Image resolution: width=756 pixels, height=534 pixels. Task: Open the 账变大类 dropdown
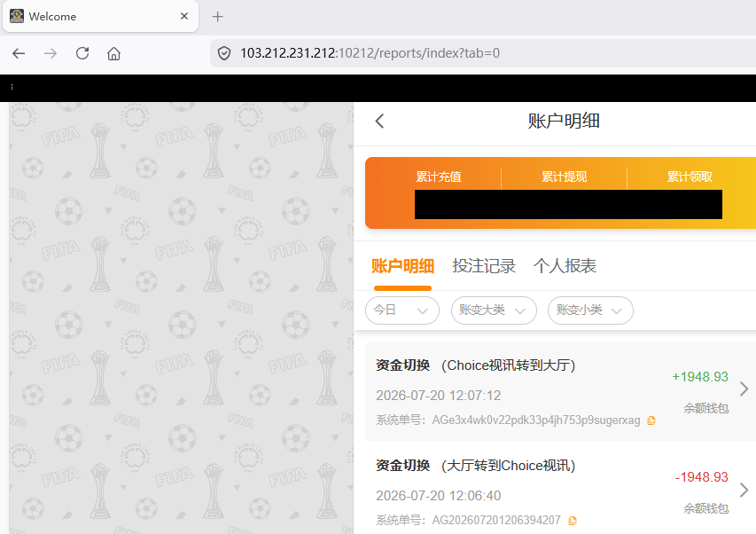point(494,310)
